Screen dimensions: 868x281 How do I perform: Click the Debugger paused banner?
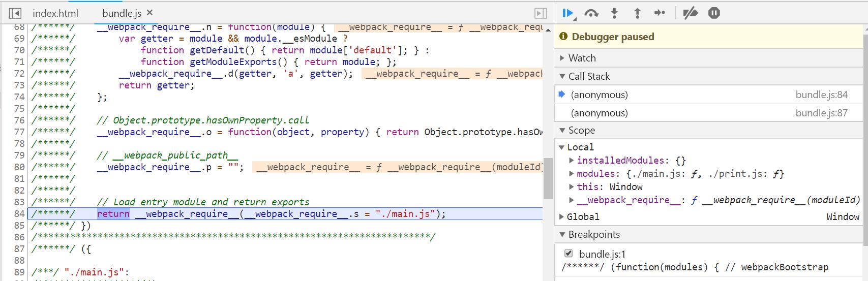[708, 37]
